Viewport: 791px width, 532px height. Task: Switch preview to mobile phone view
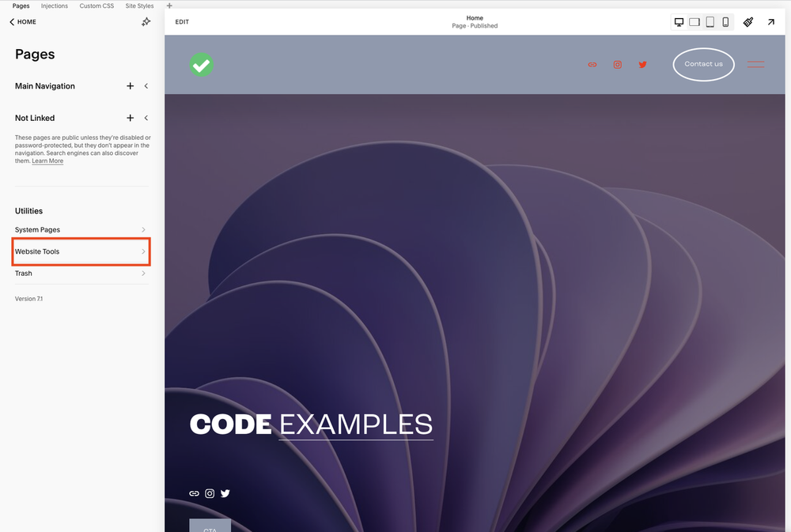point(725,21)
